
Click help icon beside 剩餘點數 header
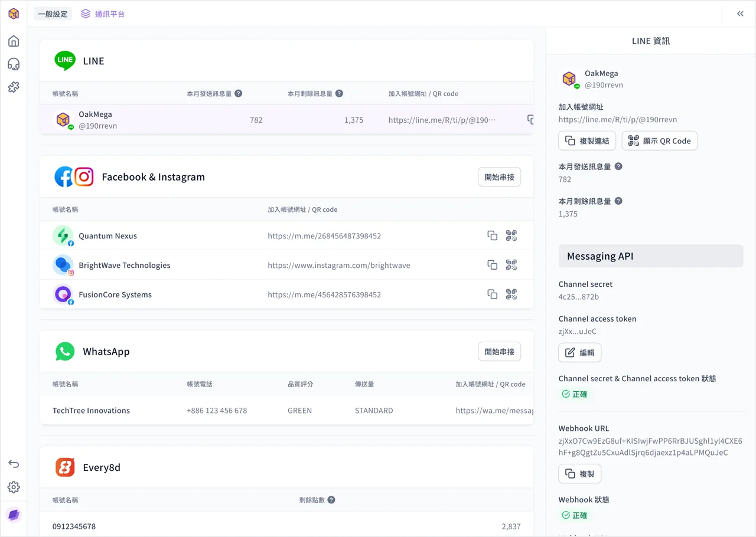tap(331, 500)
